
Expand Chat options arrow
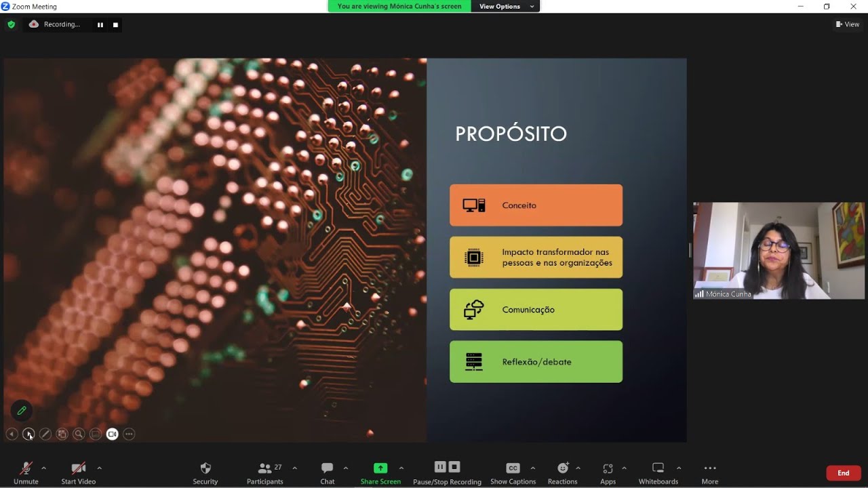pyautogui.click(x=345, y=468)
